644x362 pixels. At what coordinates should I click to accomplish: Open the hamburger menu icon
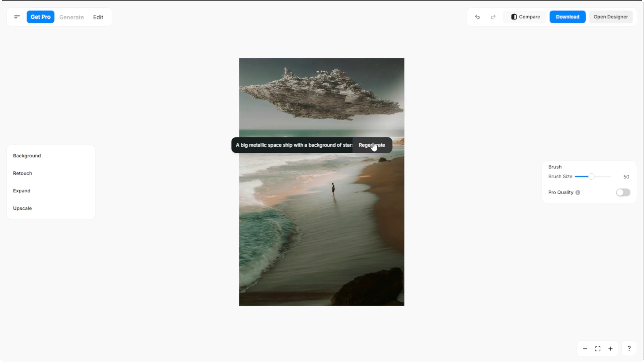pyautogui.click(x=17, y=17)
